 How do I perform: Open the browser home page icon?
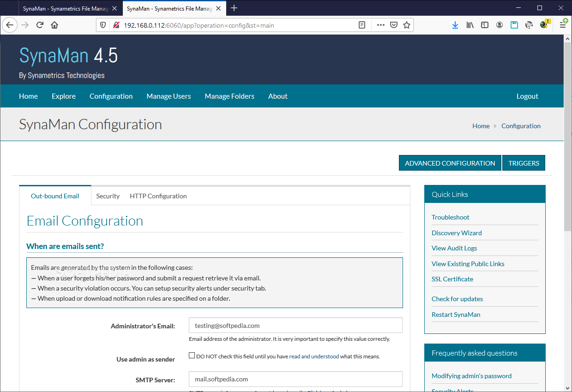(x=54, y=25)
